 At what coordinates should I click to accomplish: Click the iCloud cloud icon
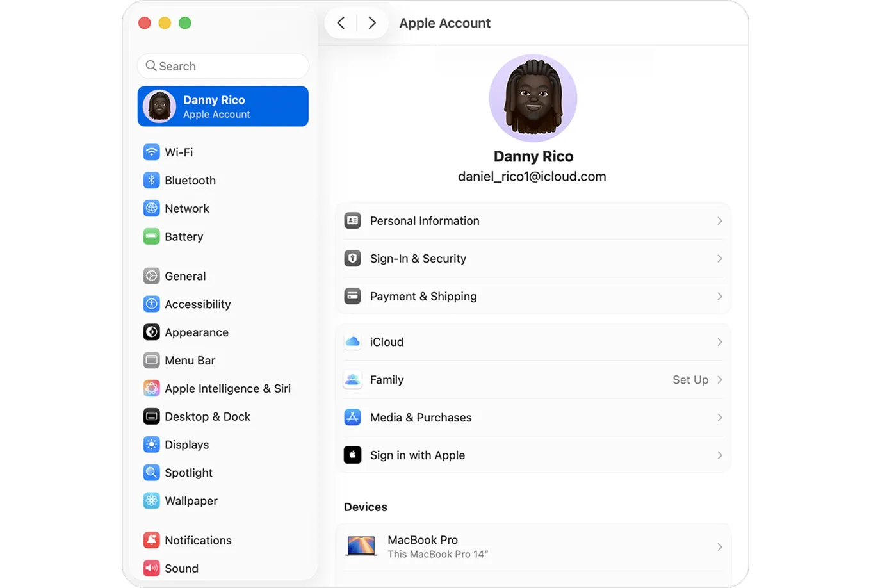pyautogui.click(x=352, y=341)
